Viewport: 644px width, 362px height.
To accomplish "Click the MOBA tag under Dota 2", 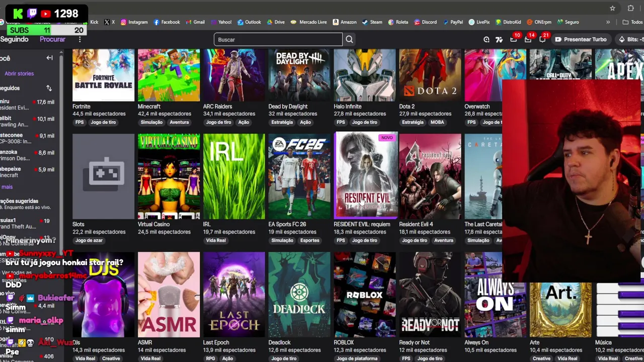I will 437,122.
